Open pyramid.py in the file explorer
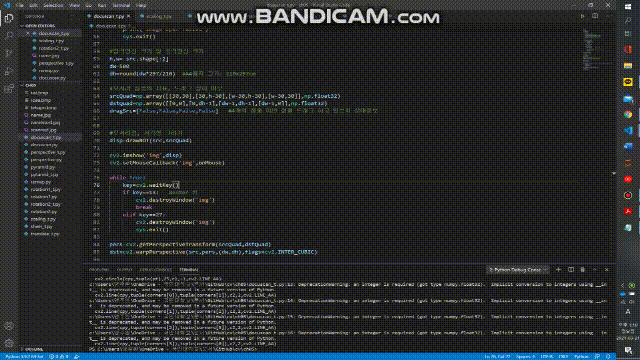This screenshot has height=360, width=640. tap(42, 167)
